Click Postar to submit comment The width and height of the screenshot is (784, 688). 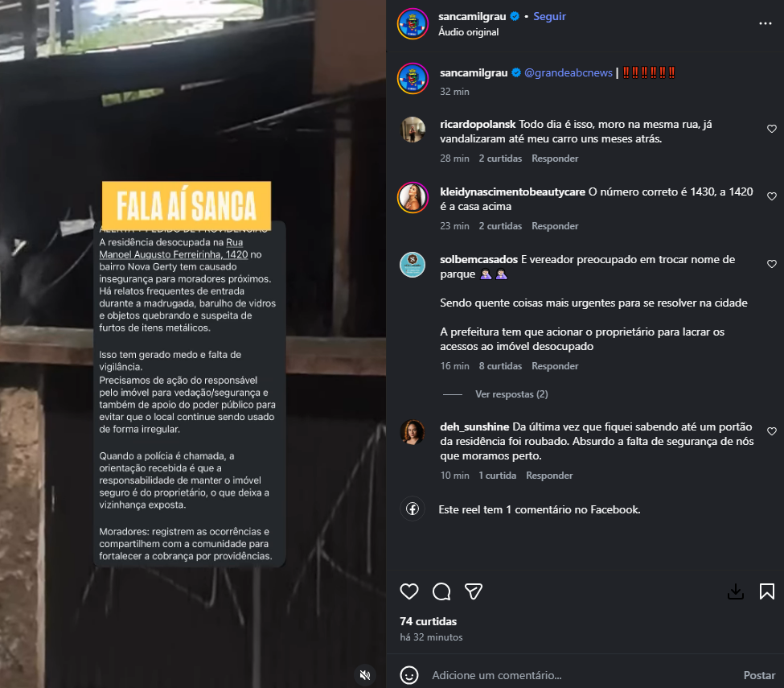(759, 675)
